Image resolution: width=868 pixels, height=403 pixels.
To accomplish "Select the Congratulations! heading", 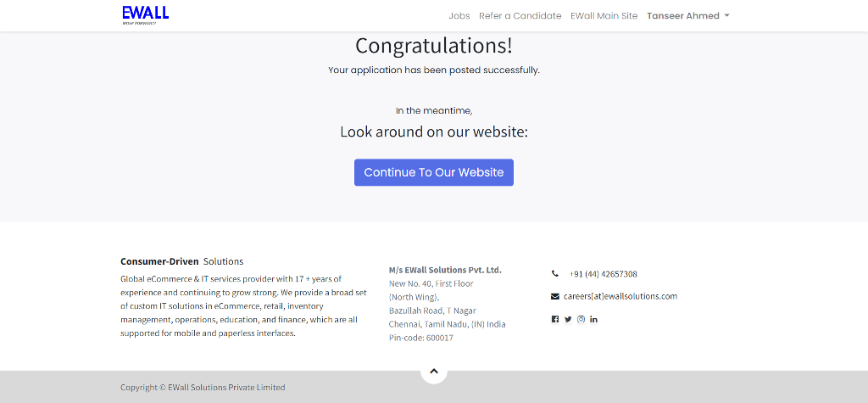I will pyautogui.click(x=434, y=46).
